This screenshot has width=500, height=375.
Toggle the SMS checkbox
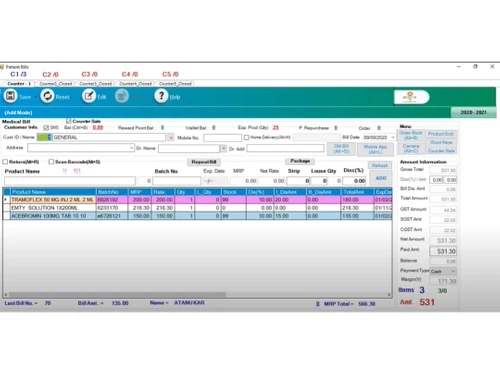pyautogui.click(x=46, y=128)
